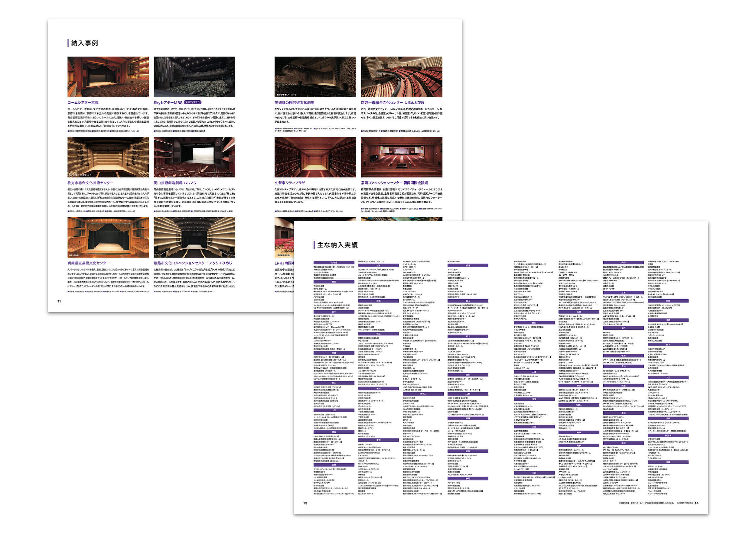Select the 兵庫県立芸術文化センター photo
This screenshot has height=534, width=756.
[108, 238]
